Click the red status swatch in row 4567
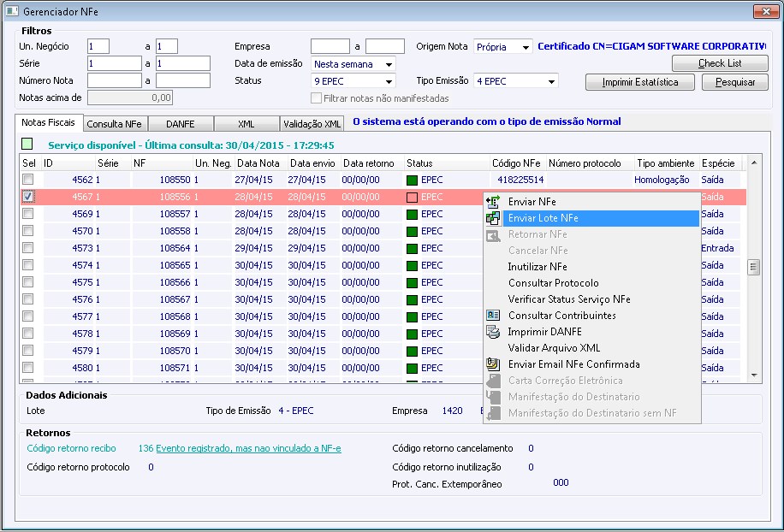 point(413,197)
